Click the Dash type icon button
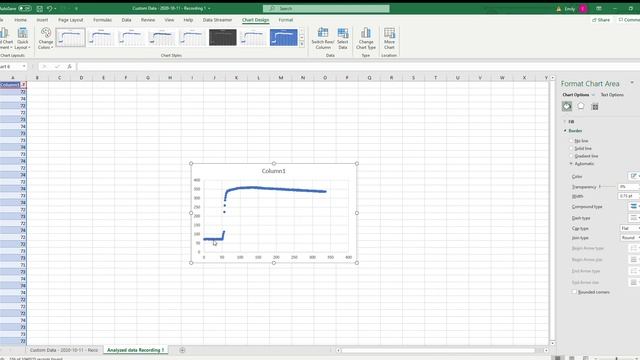640x360 pixels. pyautogui.click(x=633, y=218)
